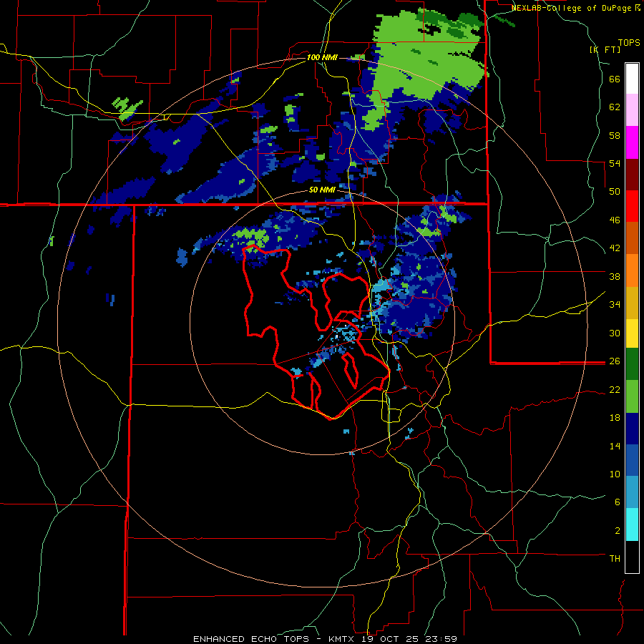Choose the cyan legend color band
Viewport: 644px width, 644px height.
point(632,525)
